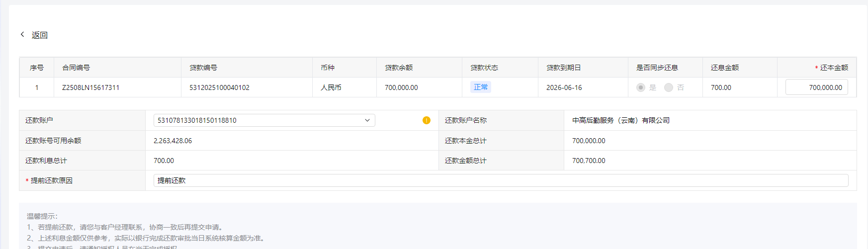This screenshot has width=868, height=249.
Task: Click the 返回 link text
Action: (40, 35)
